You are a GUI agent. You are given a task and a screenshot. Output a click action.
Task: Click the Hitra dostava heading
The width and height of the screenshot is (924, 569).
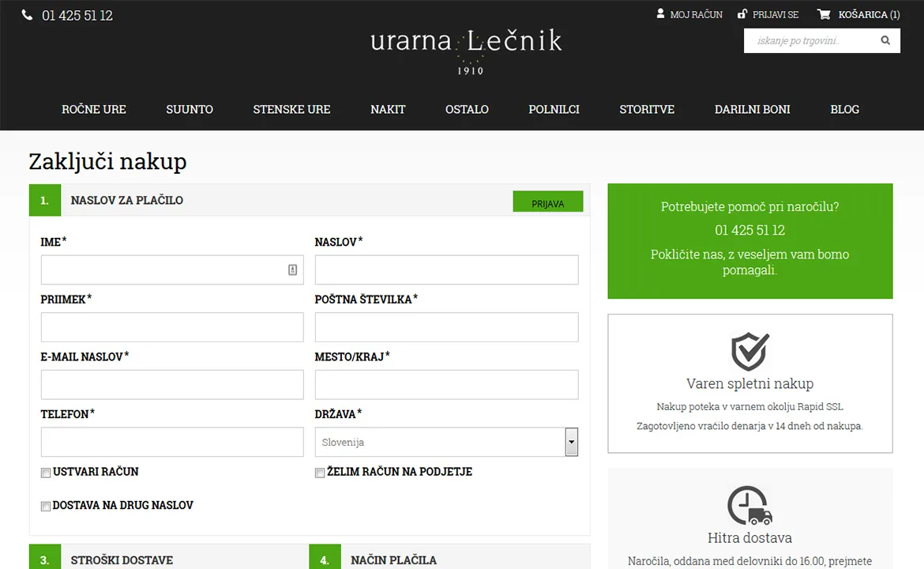point(749,537)
